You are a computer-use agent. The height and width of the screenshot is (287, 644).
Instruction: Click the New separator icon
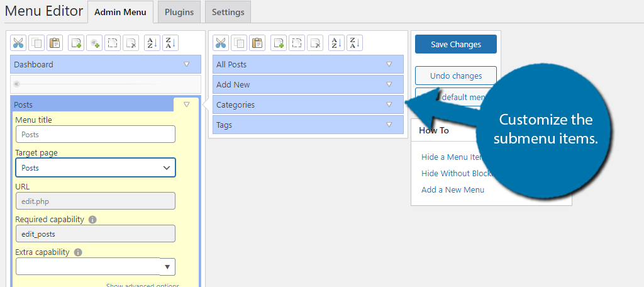click(94, 43)
